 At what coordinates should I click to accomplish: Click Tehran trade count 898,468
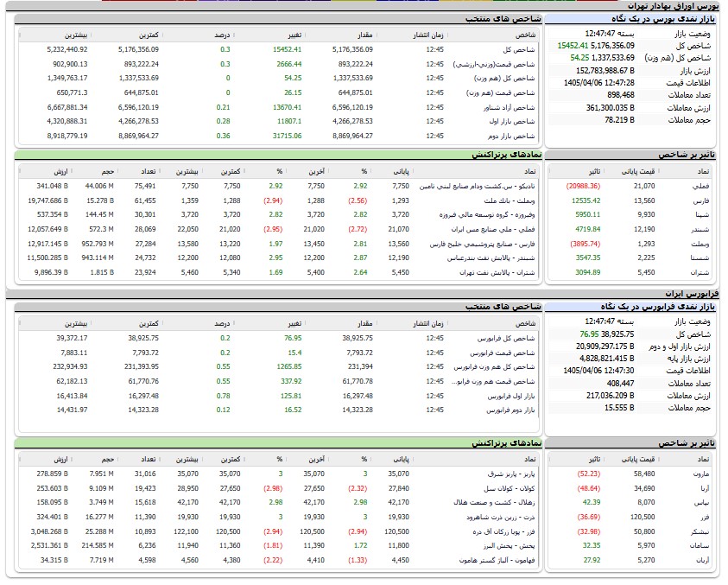coord(621,95)
